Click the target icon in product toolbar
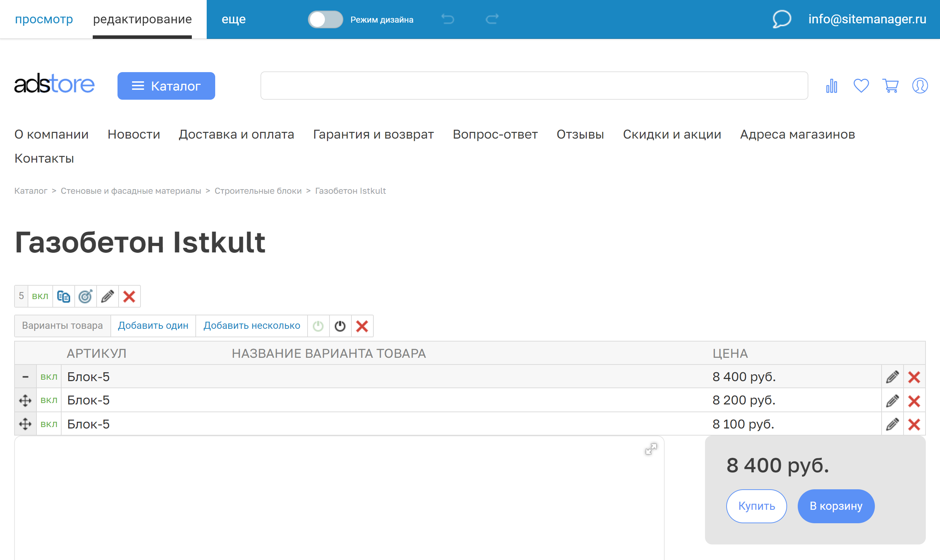Screen dimensions: 940x560 [85, 296]
